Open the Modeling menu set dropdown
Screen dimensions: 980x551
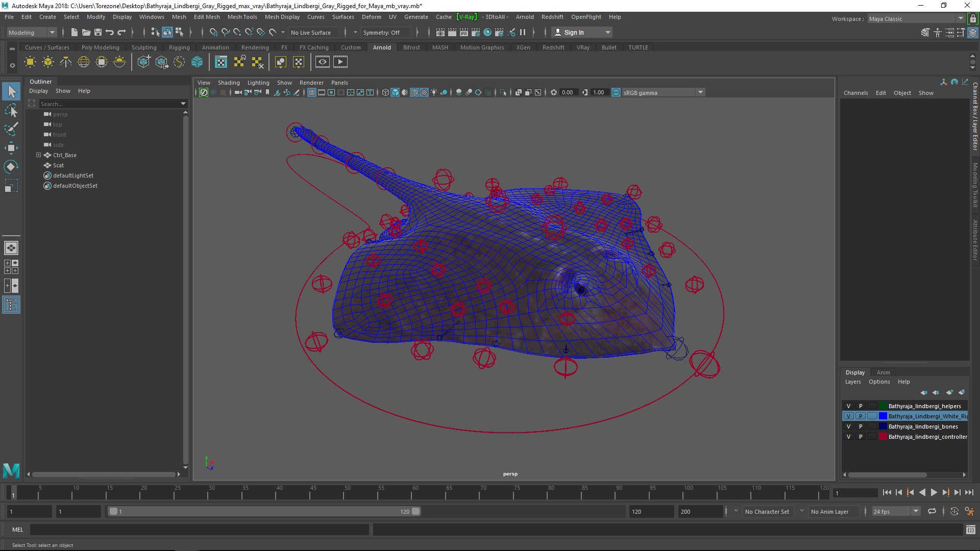tap(32, 32)
